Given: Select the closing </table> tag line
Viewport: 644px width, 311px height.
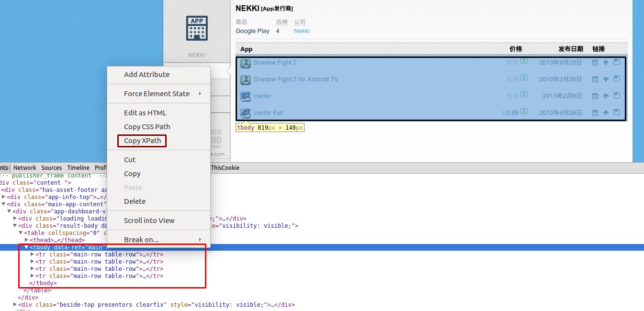Looking at the screenshot, I should [37, 290].
